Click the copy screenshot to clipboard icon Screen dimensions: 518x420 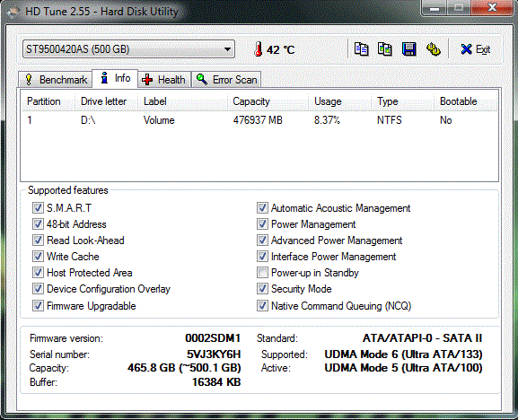[385, 49]
